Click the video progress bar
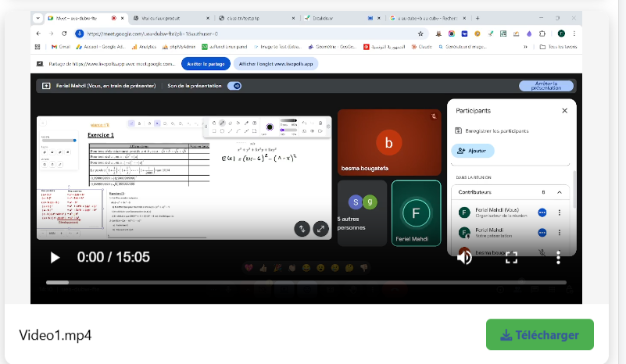Screen dimensions: 626x364 306,282
